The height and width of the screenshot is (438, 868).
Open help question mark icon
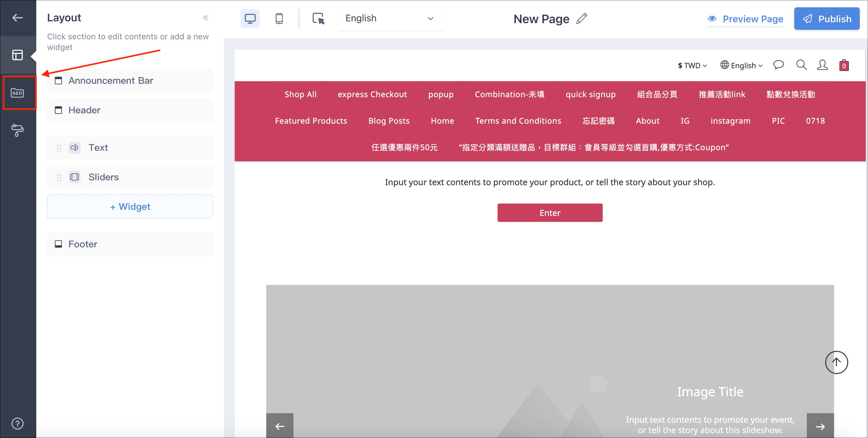coord(17,423)
